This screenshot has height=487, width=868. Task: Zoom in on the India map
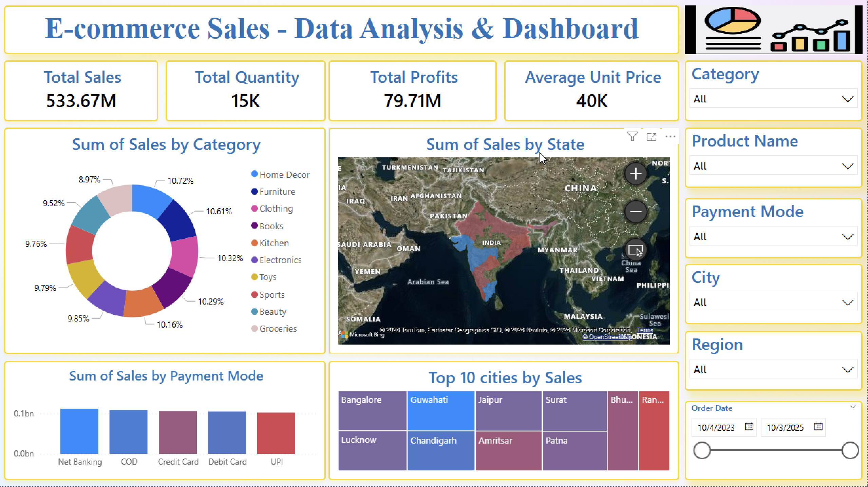pos(636,174)
